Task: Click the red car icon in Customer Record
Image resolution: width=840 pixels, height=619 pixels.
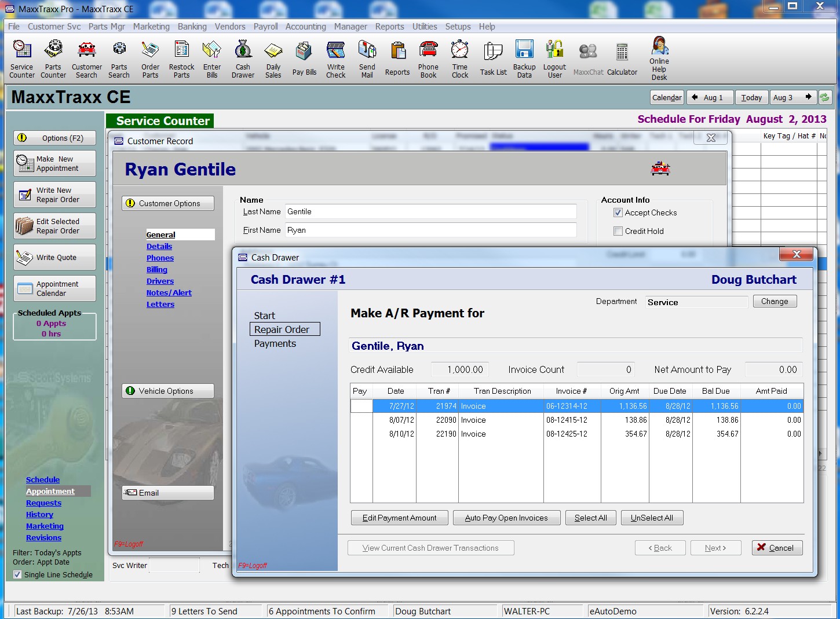Action: (660, 169)
